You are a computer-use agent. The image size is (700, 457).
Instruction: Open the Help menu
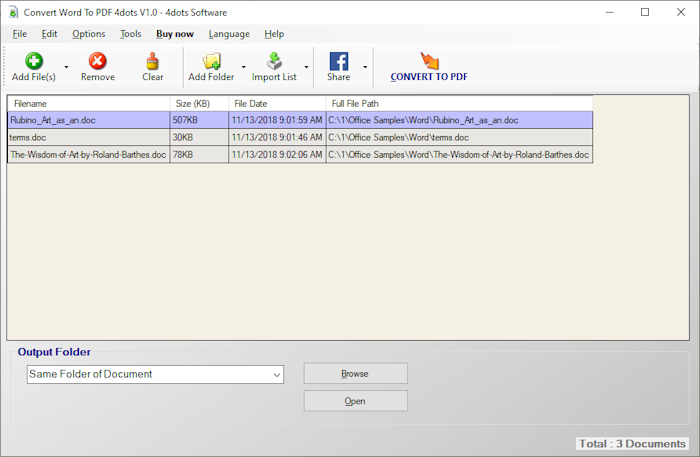click(274, 34)
